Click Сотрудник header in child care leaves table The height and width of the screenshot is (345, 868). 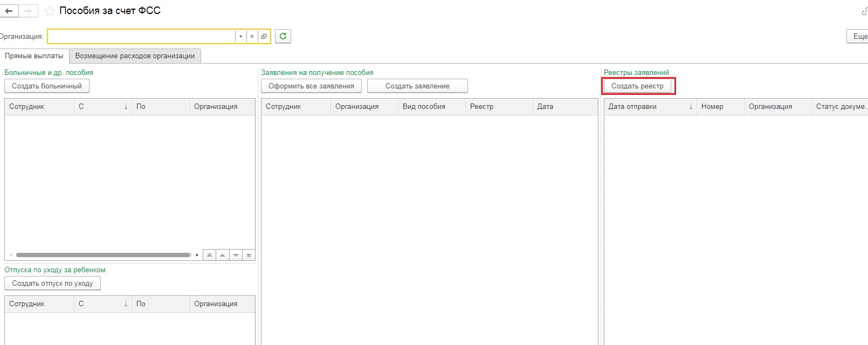[x=39, y=304]
